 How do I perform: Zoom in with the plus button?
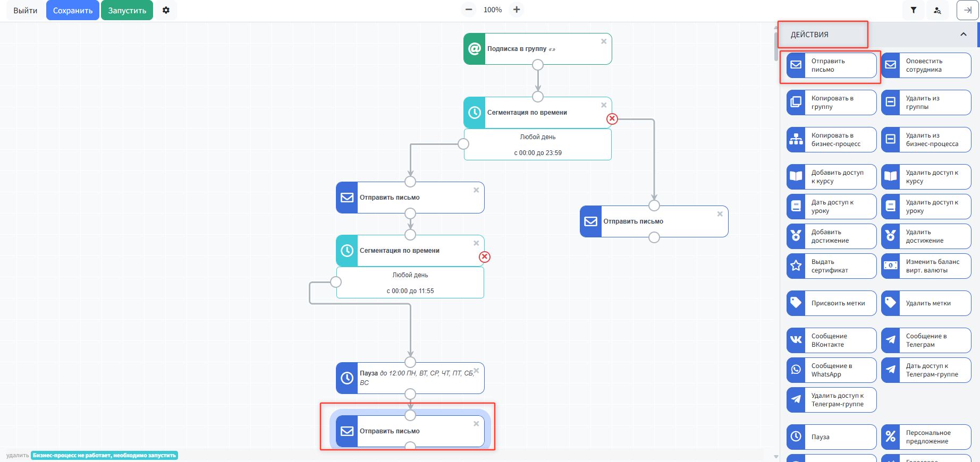(517, 10)
